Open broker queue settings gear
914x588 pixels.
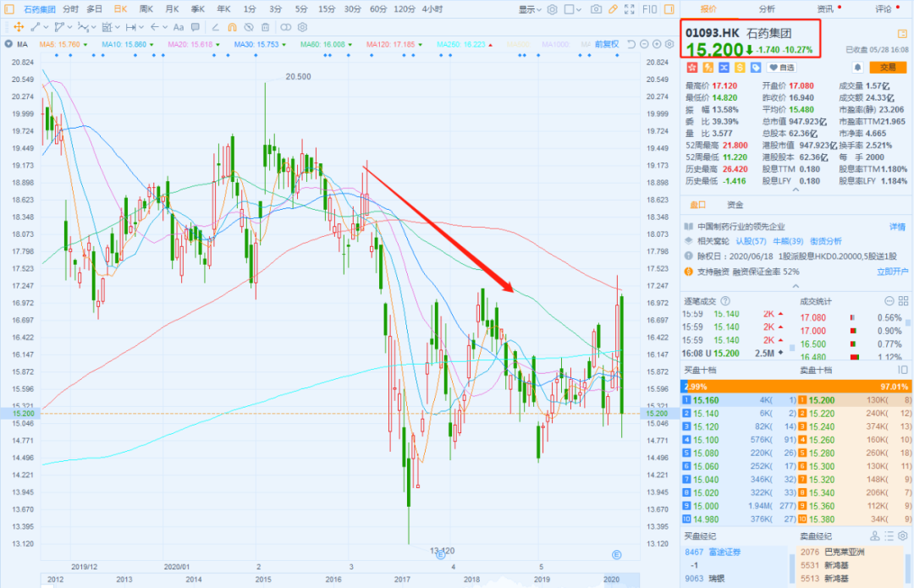902,536
